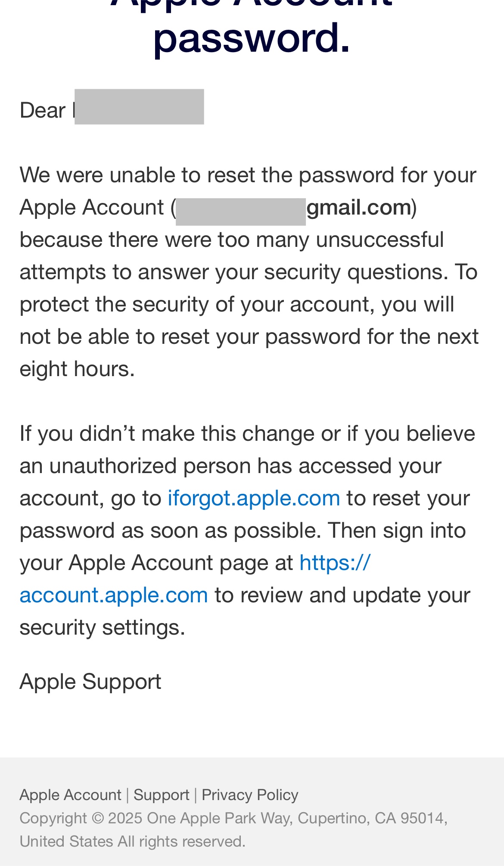
Task: Tap the redacted name after Dear
Action: (139, 107)
